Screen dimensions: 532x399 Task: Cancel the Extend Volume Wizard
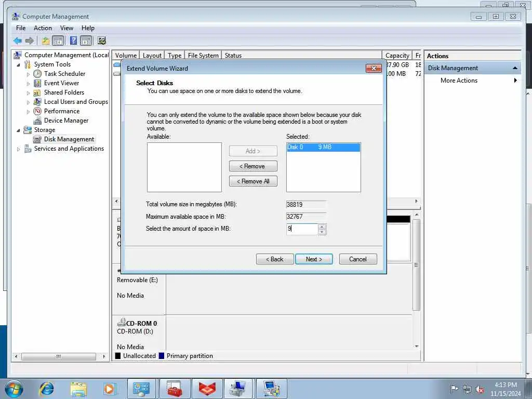[x=358, y=259]
